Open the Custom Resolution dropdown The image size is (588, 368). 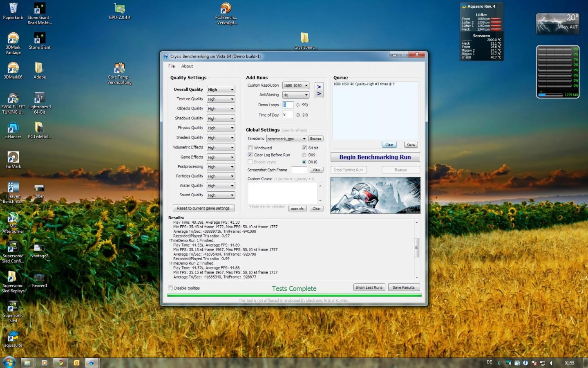(x=296, y=85)
